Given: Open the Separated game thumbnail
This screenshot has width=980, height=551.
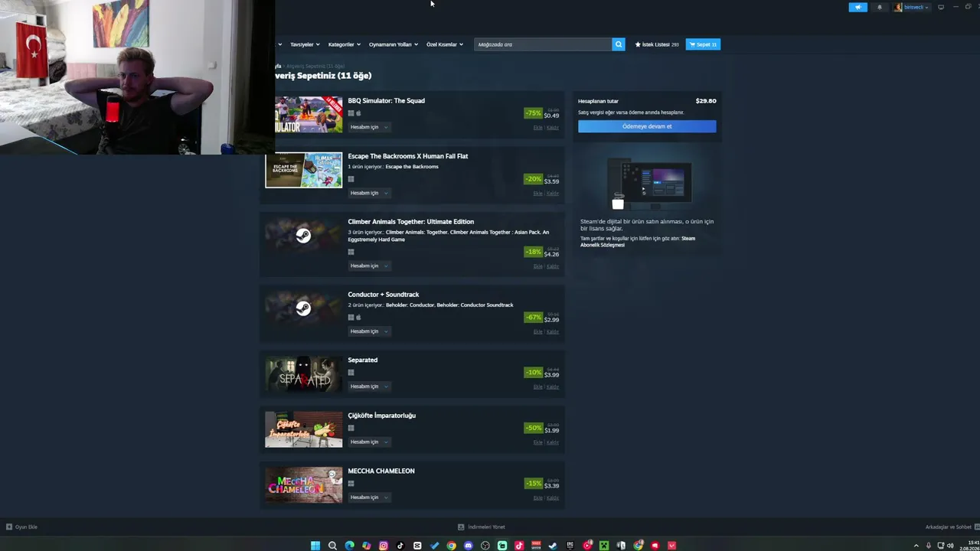Looking at the screenshot, I should point(304,374).
